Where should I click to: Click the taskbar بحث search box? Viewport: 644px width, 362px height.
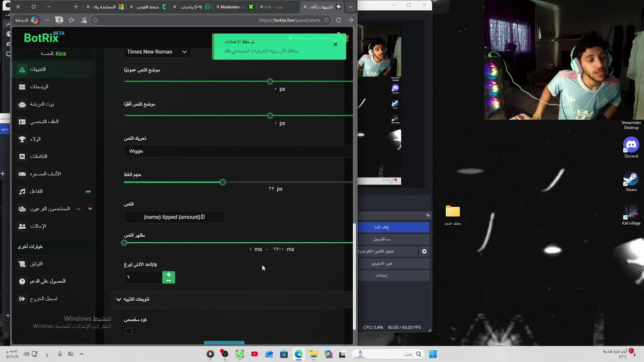point(387,354)
